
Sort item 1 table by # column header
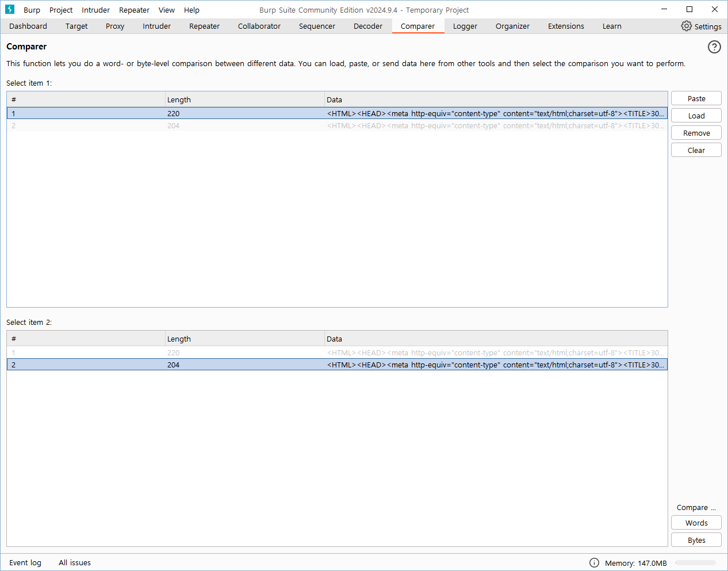(x=86, y=99)
